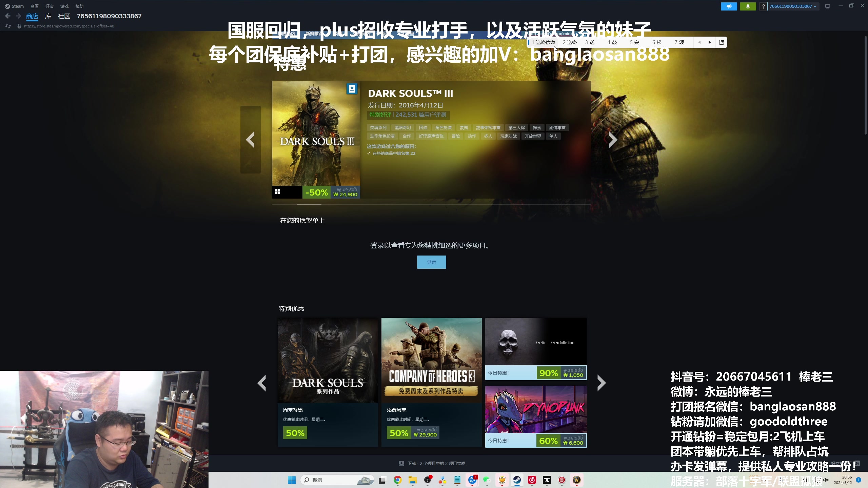Click the wishlist badge on Dark Souls cover
The image size is (868, 488).
point(352,89)
